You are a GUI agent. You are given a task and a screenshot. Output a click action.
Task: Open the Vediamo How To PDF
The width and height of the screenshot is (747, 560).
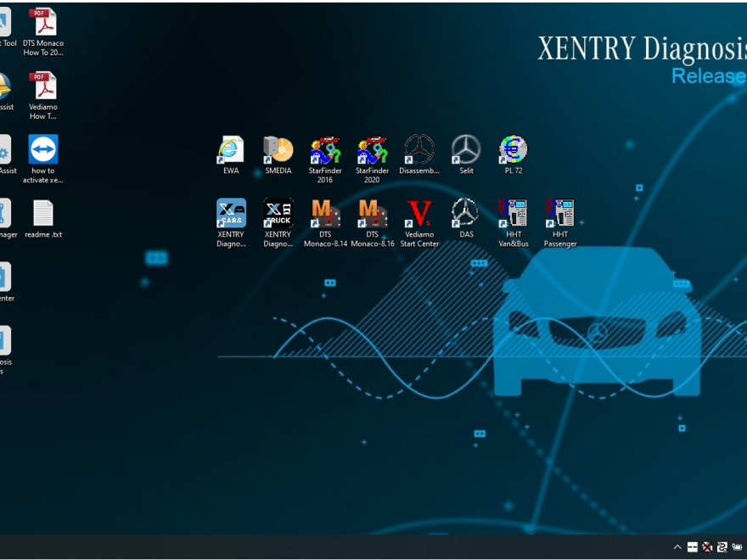point(43,96)
